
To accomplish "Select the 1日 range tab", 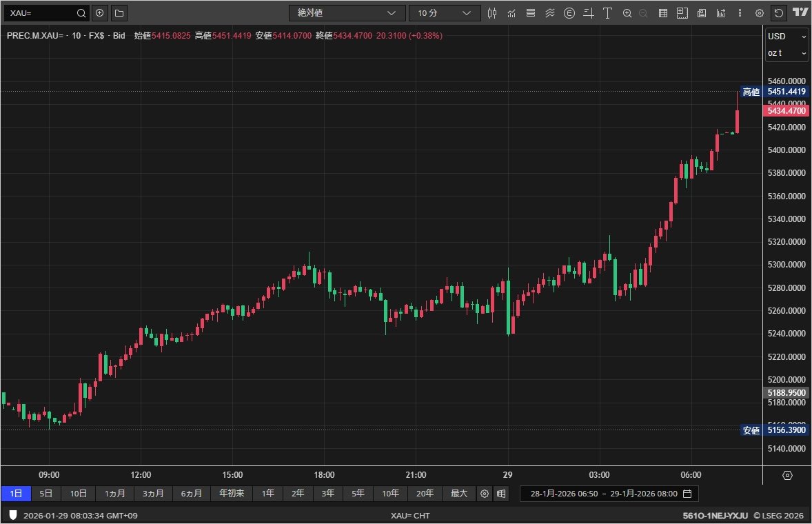I will click(16, 494).
